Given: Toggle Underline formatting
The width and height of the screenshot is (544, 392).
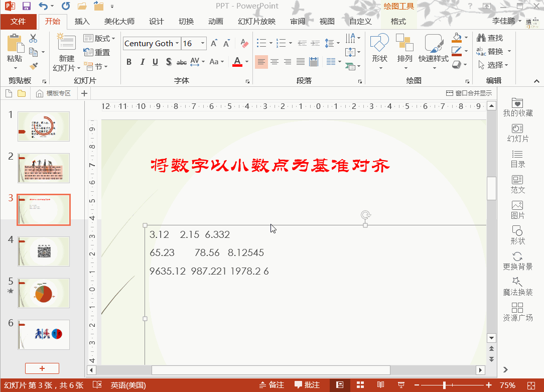Looking at the screenshot, I should point(155,62).
